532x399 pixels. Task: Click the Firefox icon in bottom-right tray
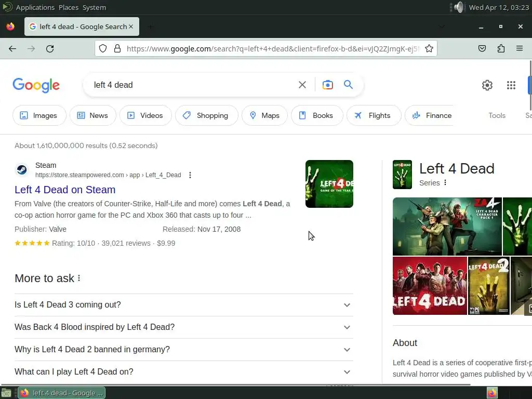tap(492, 393)
